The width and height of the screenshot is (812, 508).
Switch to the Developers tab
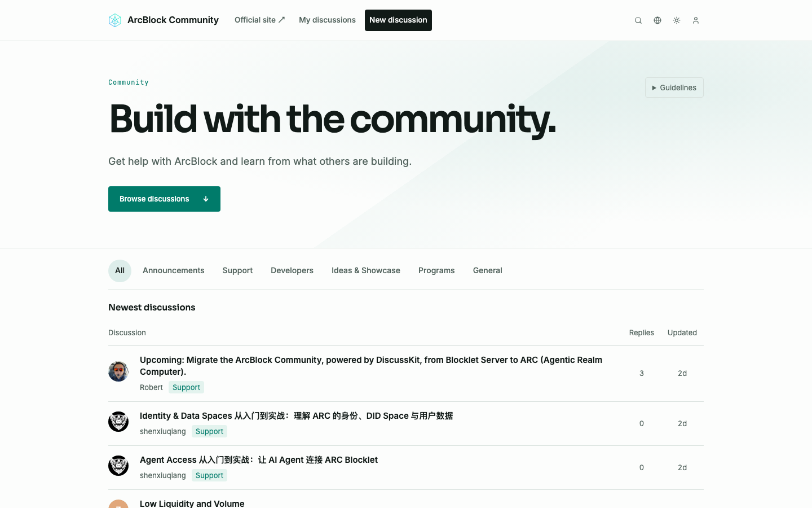coord(292,270)
